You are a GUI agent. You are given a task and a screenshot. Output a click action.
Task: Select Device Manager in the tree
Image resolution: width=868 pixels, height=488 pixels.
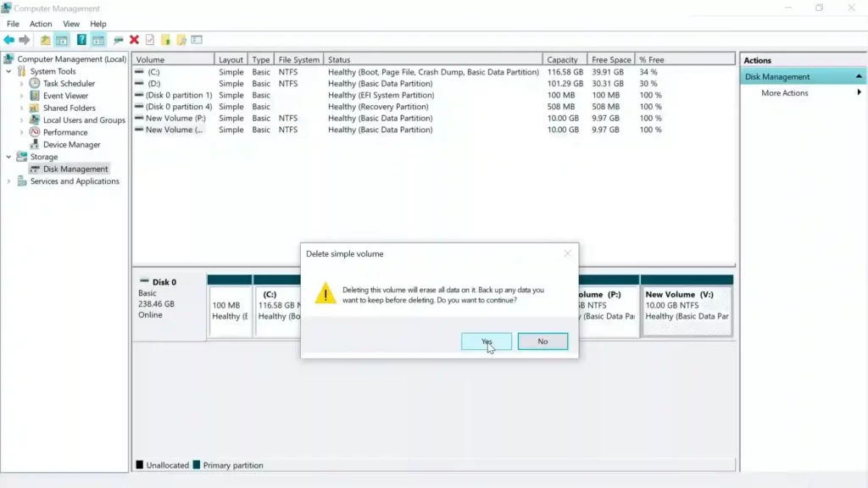coord(72,144)
